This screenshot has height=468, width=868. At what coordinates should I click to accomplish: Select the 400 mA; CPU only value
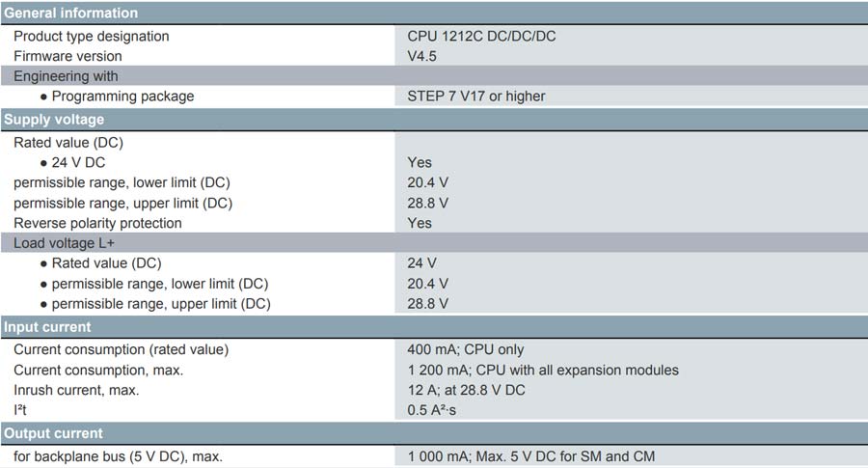(466, 349)
